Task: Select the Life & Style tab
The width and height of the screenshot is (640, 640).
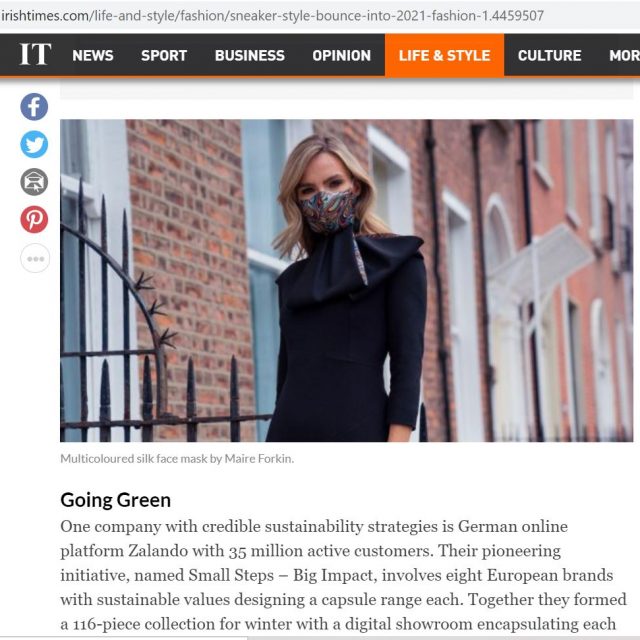Action: 444,56
